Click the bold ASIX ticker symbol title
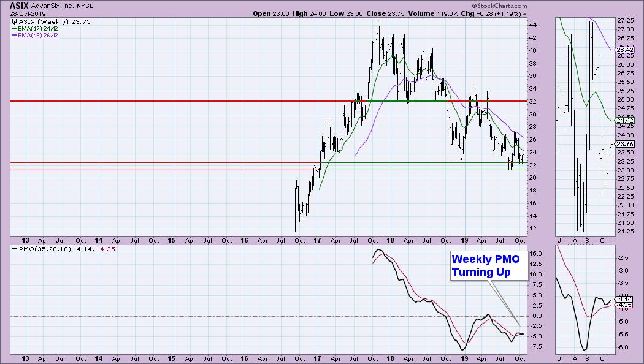644x364 pixels. pos(19,6)
